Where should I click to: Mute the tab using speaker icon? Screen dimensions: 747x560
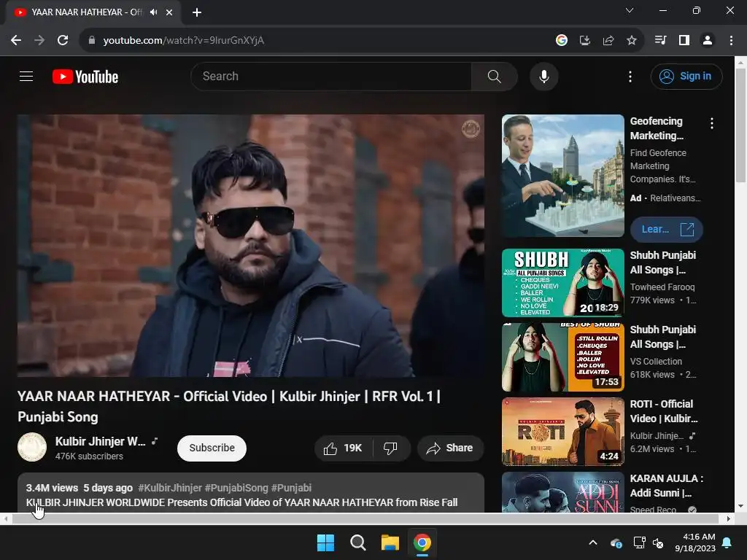[153, 12]
